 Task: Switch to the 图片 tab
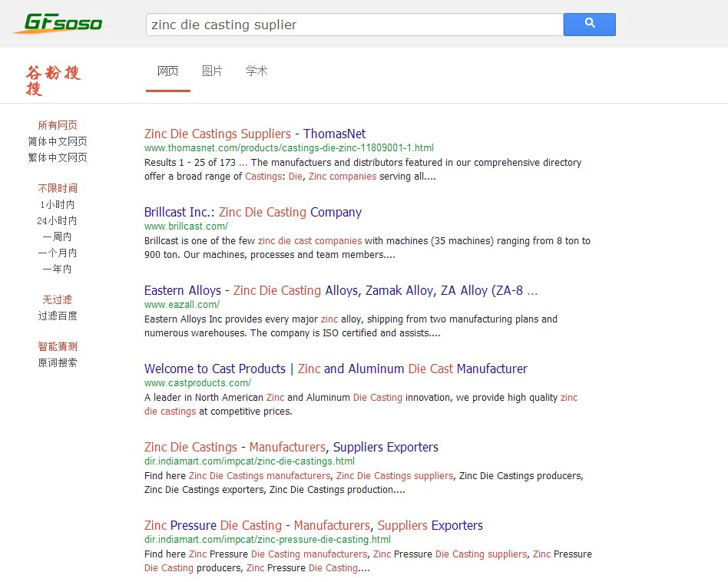point(212,71)
